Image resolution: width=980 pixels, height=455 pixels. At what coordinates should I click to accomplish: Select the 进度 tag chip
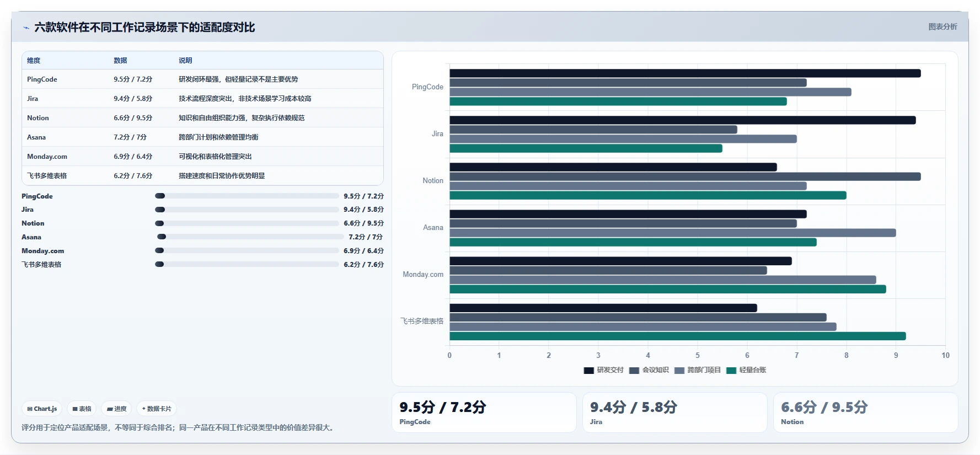[x=116, y=409]
